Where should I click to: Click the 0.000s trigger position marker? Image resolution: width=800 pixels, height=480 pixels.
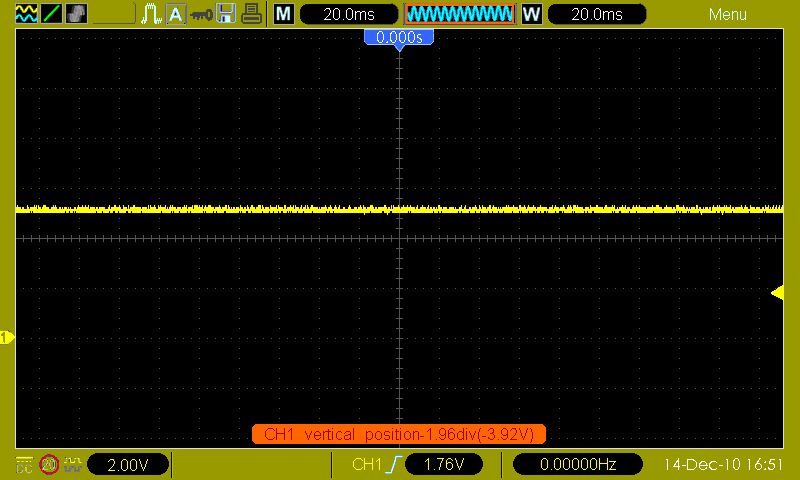tap(399, 37)
